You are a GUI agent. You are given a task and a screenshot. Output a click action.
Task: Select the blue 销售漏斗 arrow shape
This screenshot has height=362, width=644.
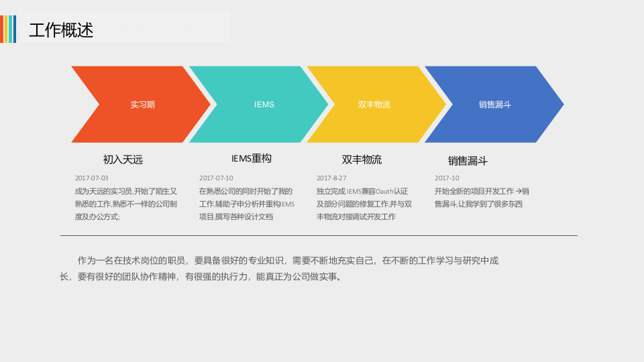494,105
